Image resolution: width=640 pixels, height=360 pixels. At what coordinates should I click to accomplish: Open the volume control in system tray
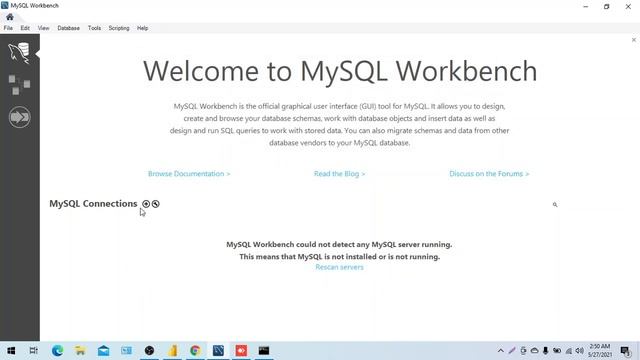[x=580, y=351]
